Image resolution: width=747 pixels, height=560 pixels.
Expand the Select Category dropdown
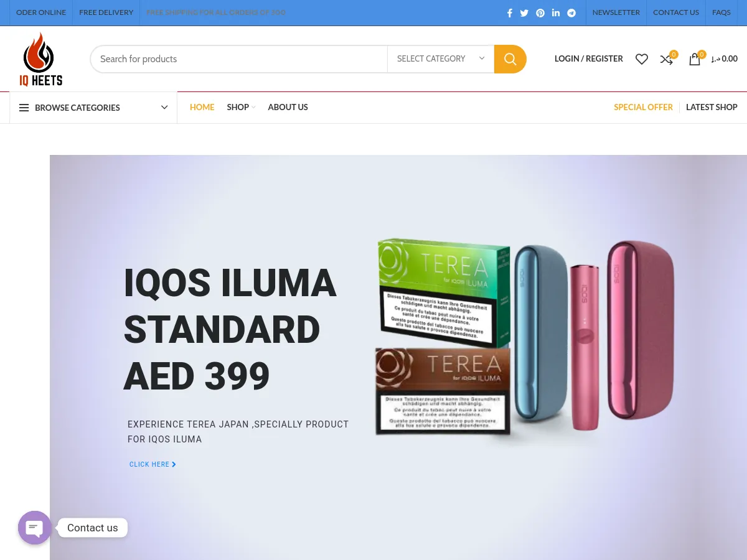tap(441, 59)
